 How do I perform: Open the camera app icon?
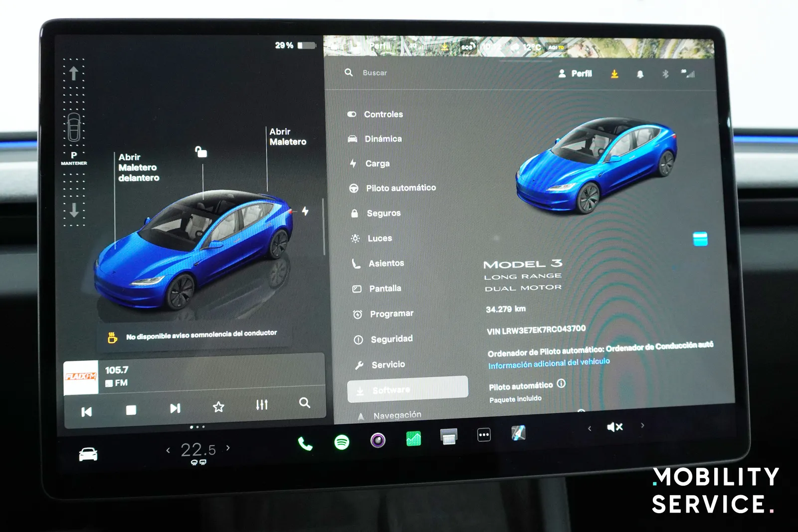coord(378,440)
